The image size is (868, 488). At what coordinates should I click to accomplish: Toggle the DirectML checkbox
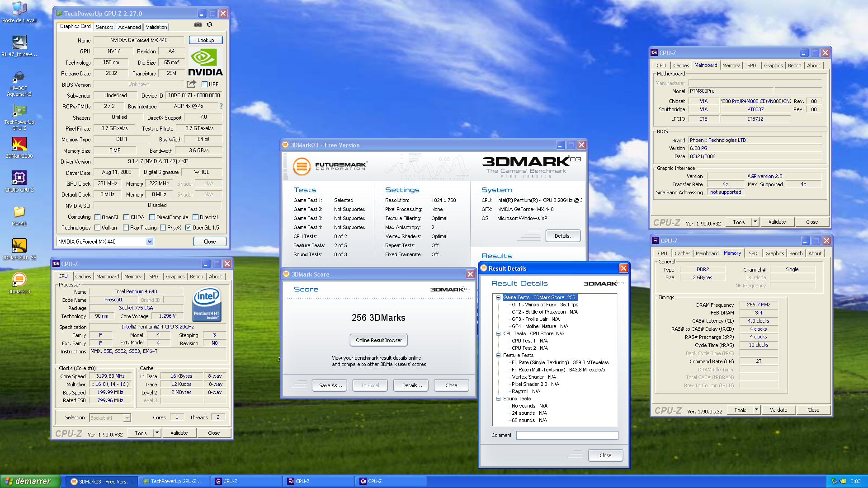195,217
